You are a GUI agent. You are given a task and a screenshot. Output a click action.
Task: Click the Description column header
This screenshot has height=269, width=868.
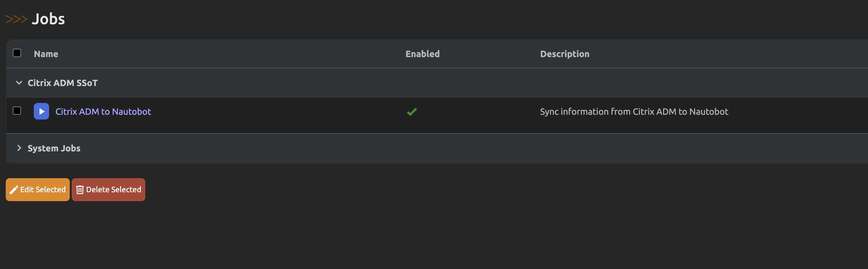[x=564, y=54]
